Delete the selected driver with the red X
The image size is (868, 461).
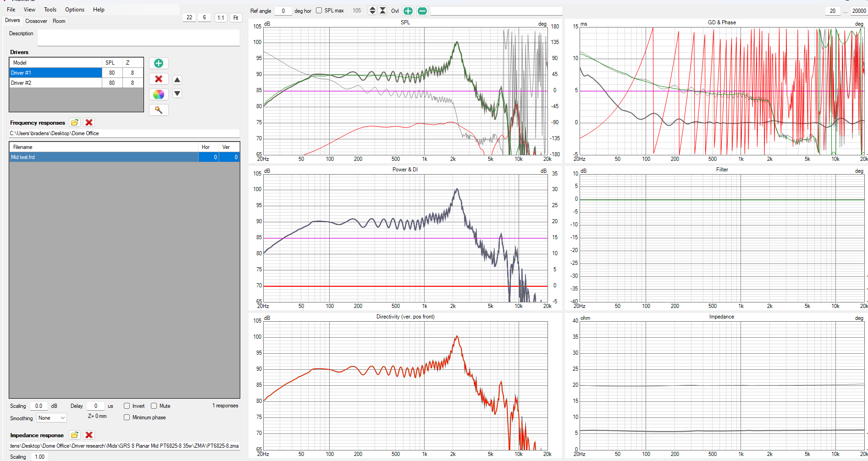click(x=159, y=79)
